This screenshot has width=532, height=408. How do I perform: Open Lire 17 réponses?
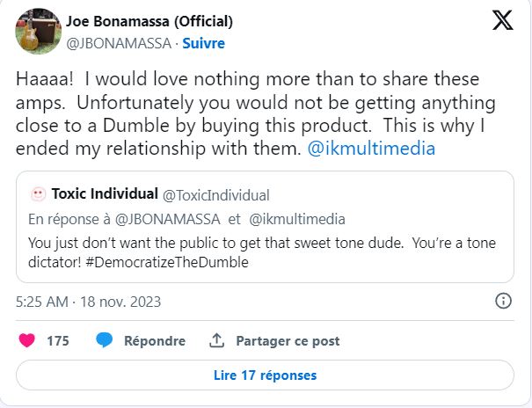point(265,375)
